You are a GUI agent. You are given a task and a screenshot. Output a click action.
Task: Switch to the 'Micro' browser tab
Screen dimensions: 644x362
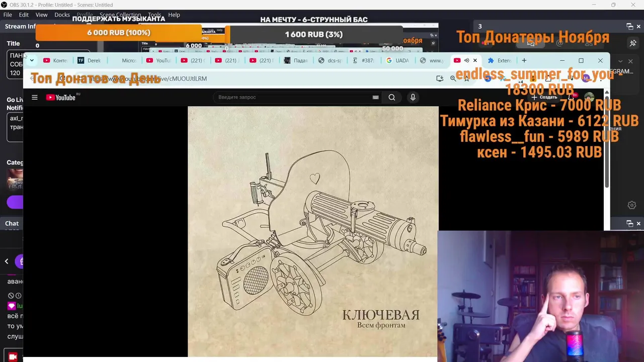pos(124,60)
